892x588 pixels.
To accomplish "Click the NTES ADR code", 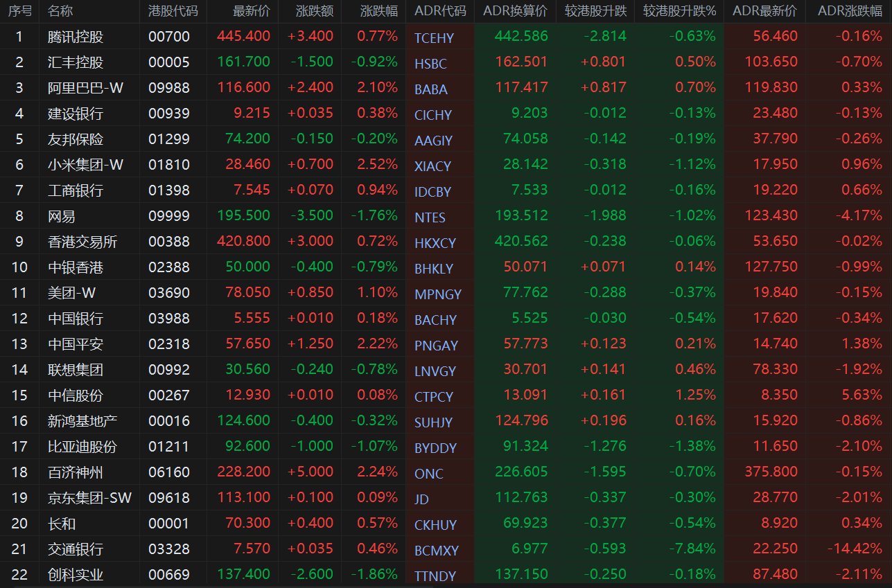I will pyautogui.click(x=430, y=217).
